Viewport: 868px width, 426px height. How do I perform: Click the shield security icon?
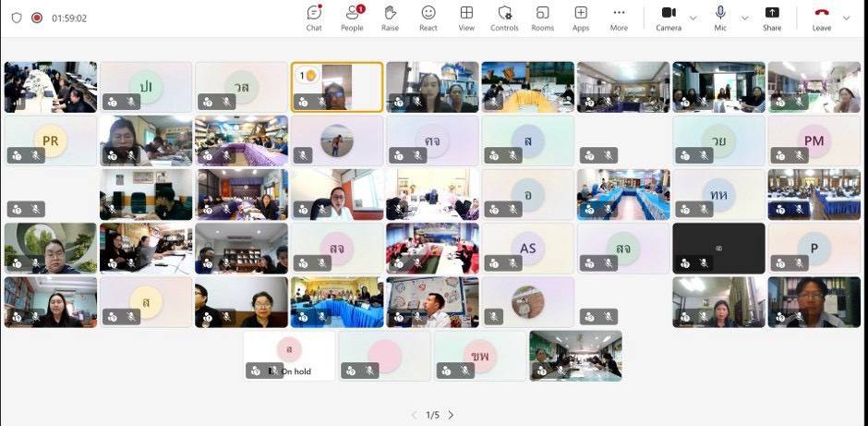coord(17,18)
